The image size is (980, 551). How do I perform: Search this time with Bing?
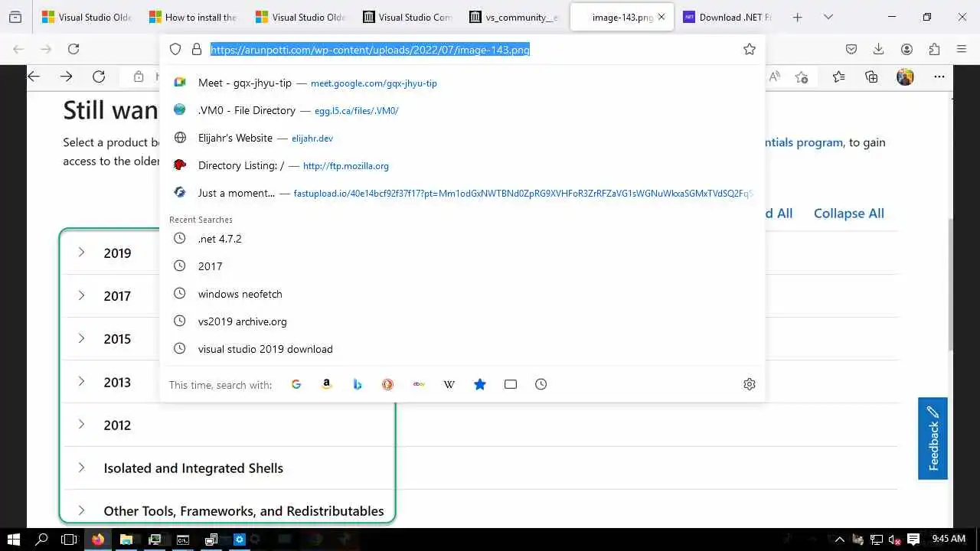click(x=358, y=384)
